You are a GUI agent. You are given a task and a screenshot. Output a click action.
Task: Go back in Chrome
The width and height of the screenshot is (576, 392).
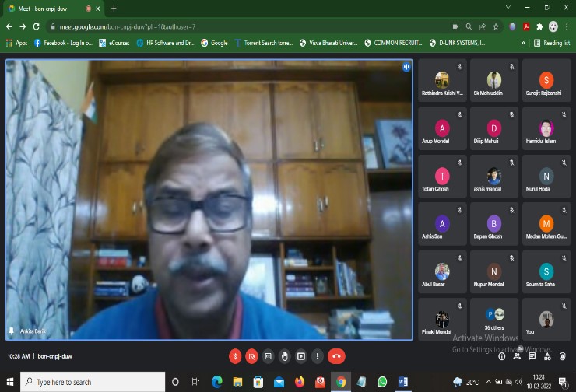coord(9,26)
